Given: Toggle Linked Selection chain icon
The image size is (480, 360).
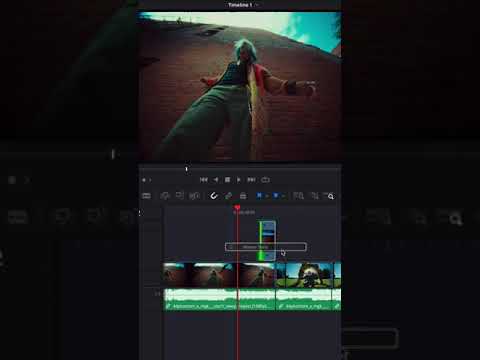Looking at the screenshot, I should (x=229, y=196).
